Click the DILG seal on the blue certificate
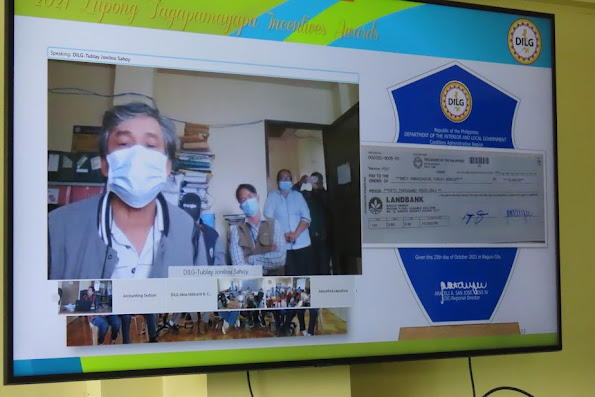The width and height of the screenshot is (595, 397). (x=455, y=102)
